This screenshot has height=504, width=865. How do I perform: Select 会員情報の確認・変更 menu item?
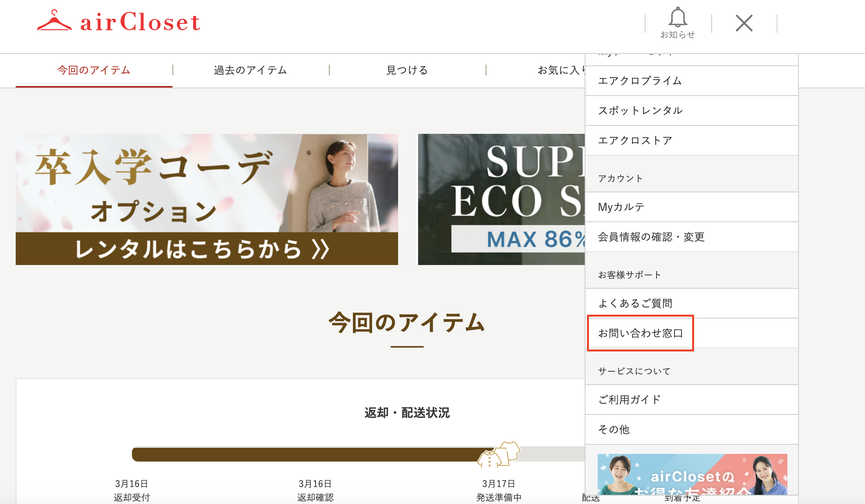[x=651, y=237]
